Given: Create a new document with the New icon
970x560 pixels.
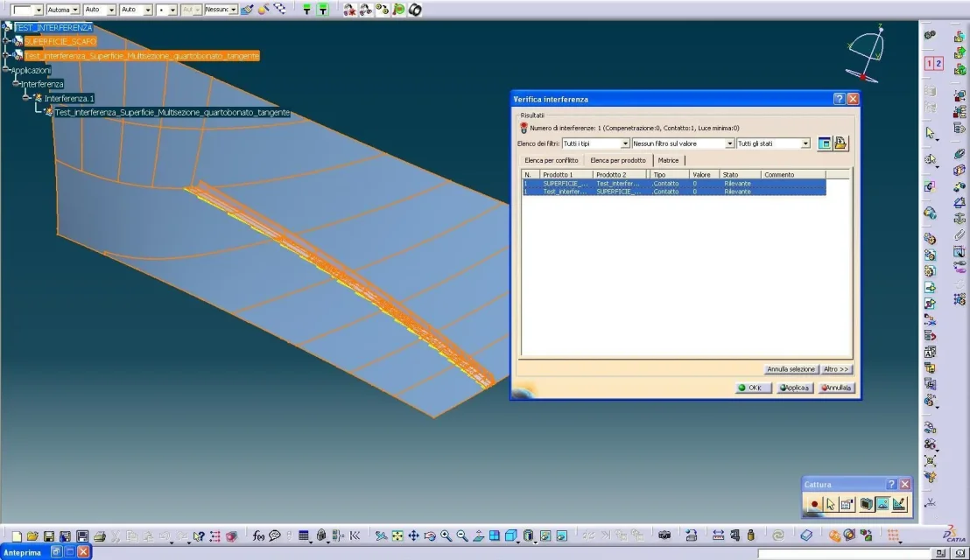Looking at the screenshot, I should tap(17, 535).
